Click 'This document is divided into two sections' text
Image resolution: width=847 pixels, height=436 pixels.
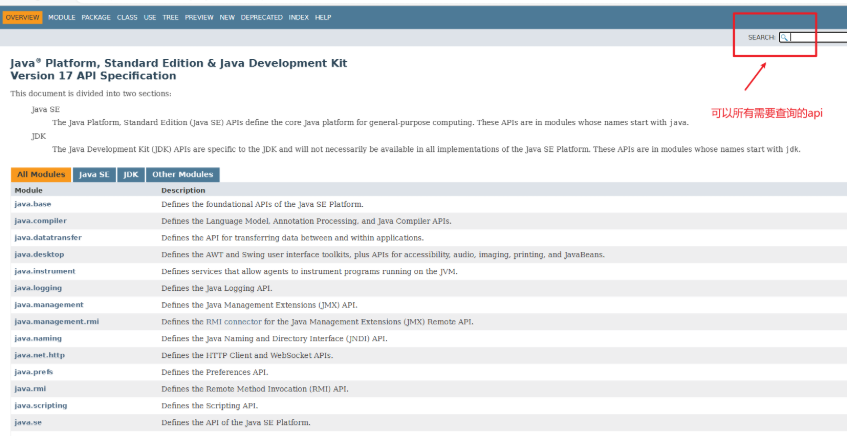pos(91,93)
